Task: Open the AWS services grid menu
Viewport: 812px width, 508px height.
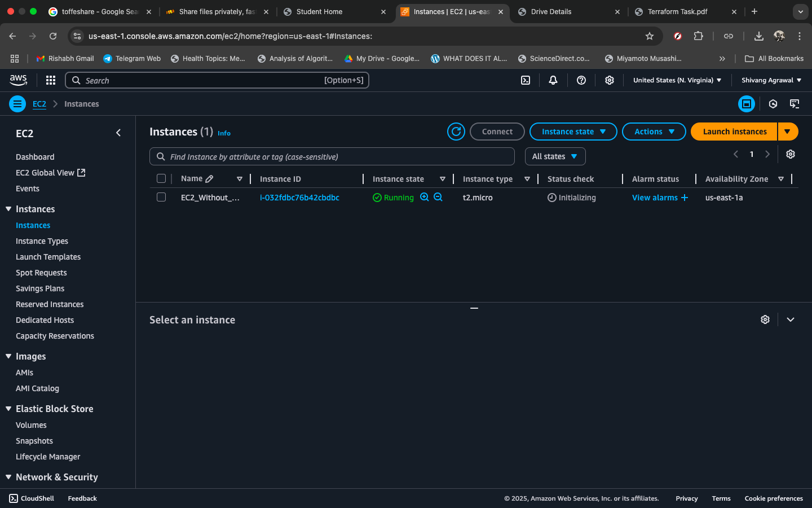Action: click(x=51, y=80)
